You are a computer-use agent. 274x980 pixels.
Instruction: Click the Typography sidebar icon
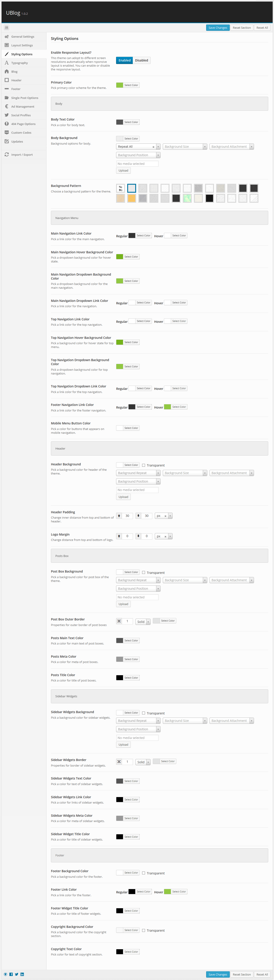click(x=6, y=63)
